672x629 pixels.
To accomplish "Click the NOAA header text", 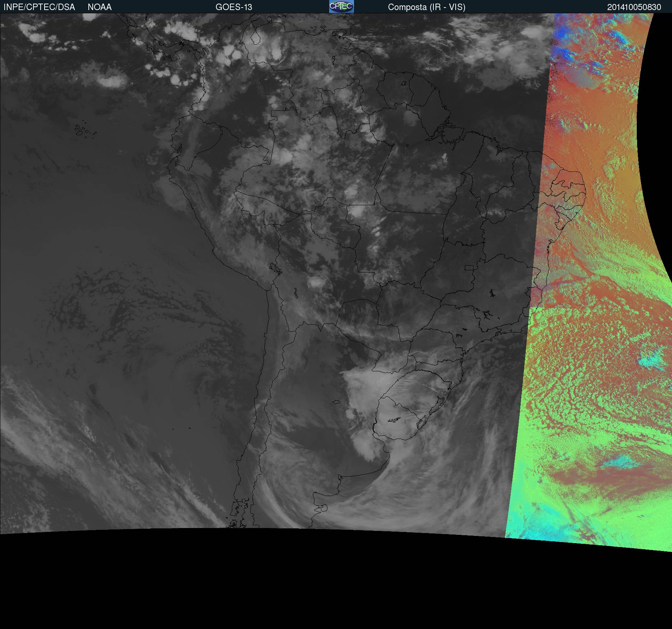I will (100, 7).
